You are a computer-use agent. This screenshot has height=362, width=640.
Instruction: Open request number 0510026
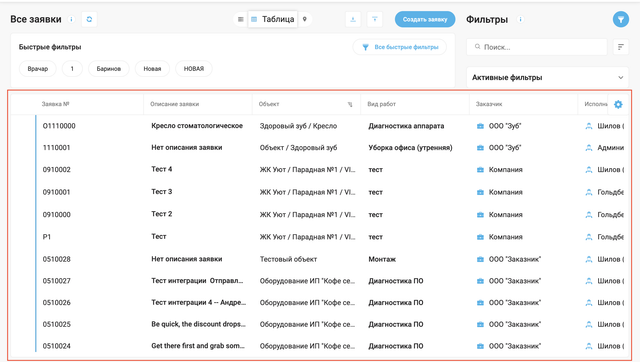point(57,302)
